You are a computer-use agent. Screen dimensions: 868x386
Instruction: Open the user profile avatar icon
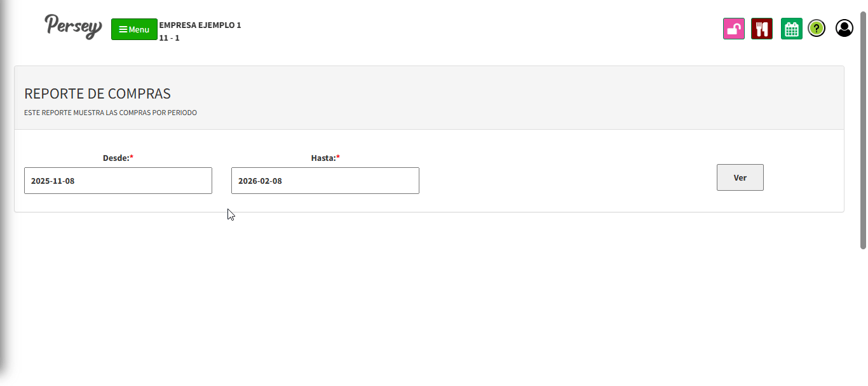(844, 28)
